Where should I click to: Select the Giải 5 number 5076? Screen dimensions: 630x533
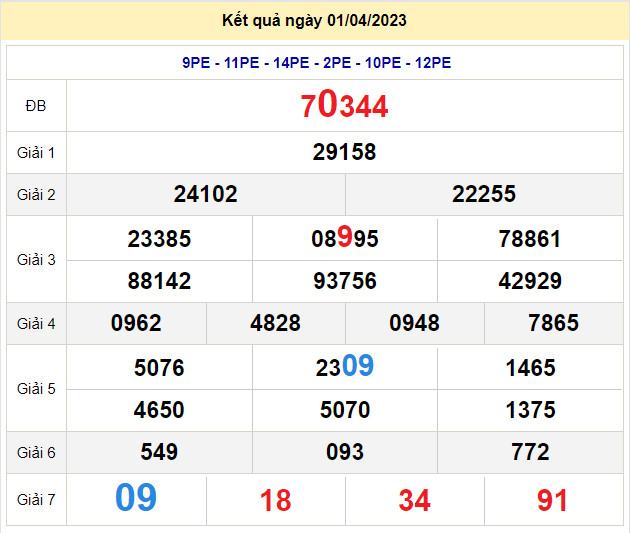[159, 368]
